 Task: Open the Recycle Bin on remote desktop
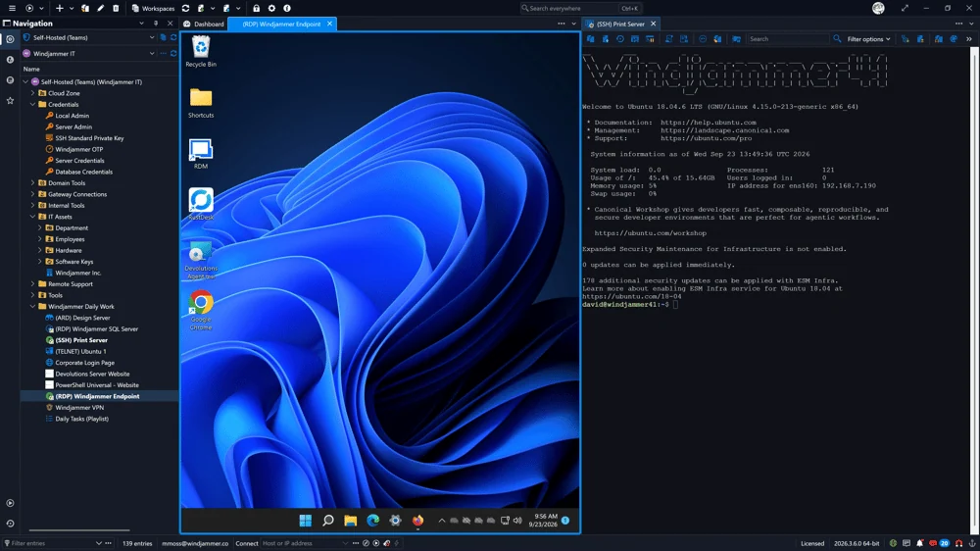(x=201, y=51)
